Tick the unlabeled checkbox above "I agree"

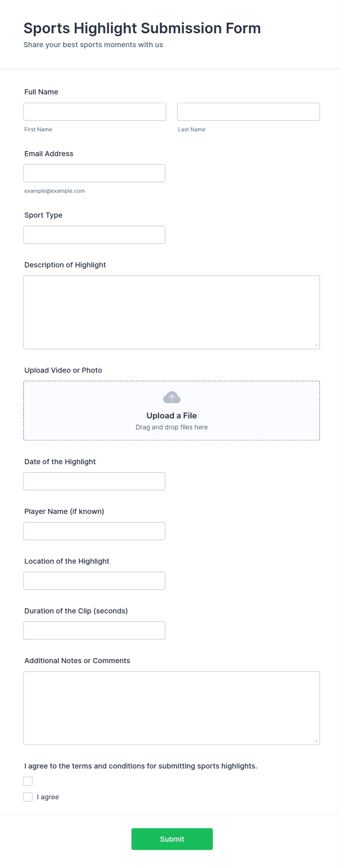pyautogui.click(x=28, y=781)
